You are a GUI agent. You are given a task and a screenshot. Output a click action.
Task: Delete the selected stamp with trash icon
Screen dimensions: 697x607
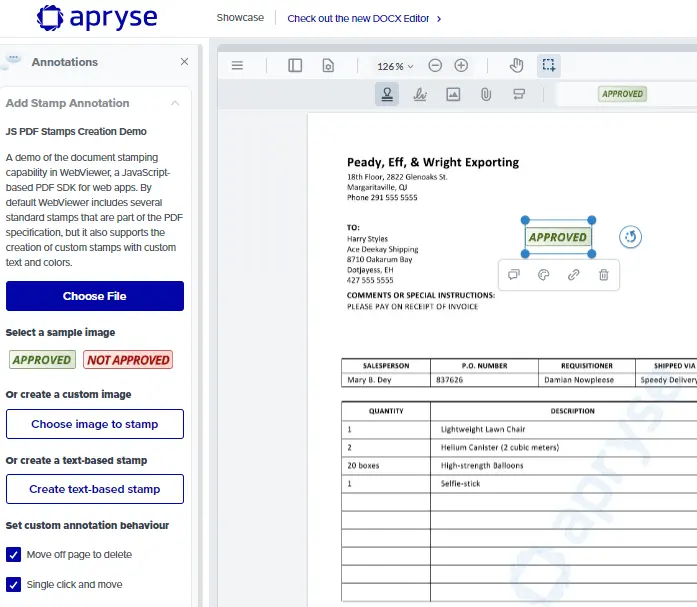[x=604, y=275]
